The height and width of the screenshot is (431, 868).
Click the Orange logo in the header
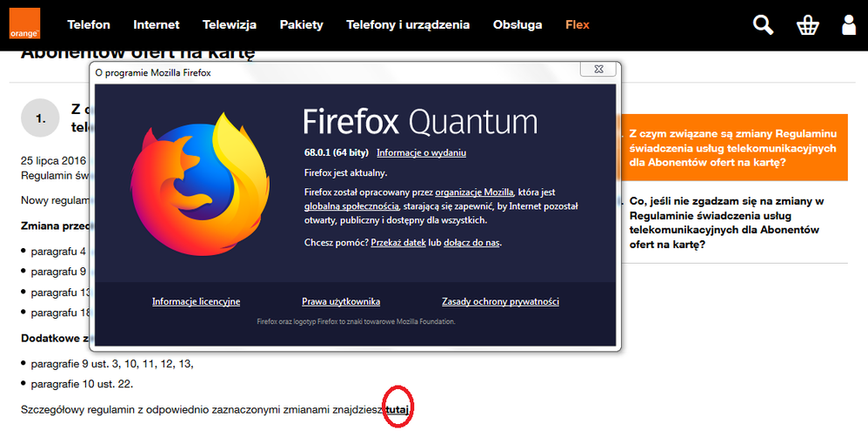tap(24, 24)
